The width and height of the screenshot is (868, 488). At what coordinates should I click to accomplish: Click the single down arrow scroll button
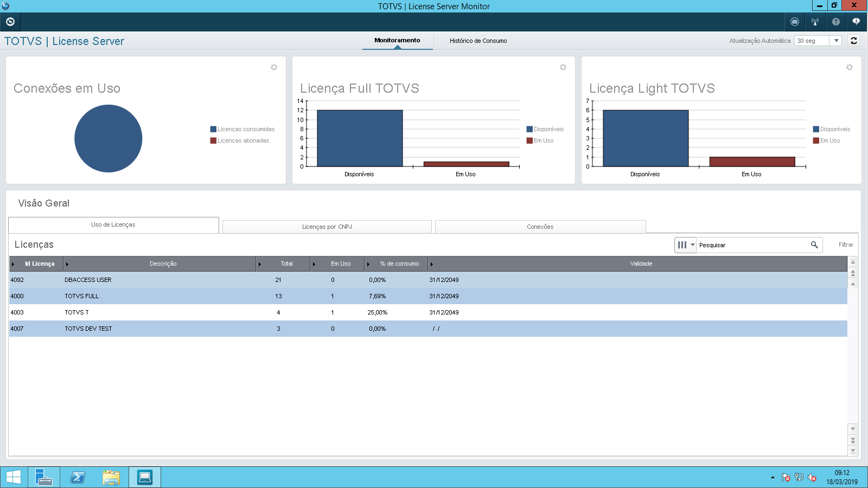(x=853, y=429)
